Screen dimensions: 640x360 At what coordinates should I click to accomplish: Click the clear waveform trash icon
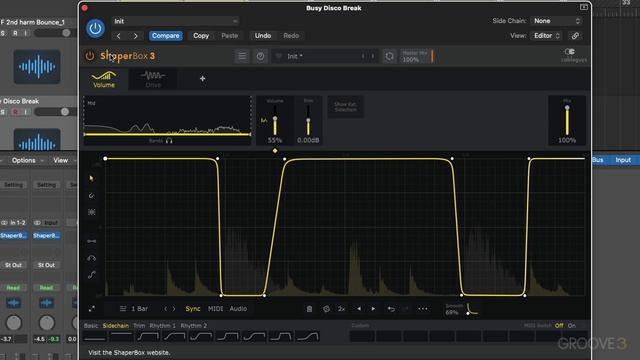tap(309, 309)
